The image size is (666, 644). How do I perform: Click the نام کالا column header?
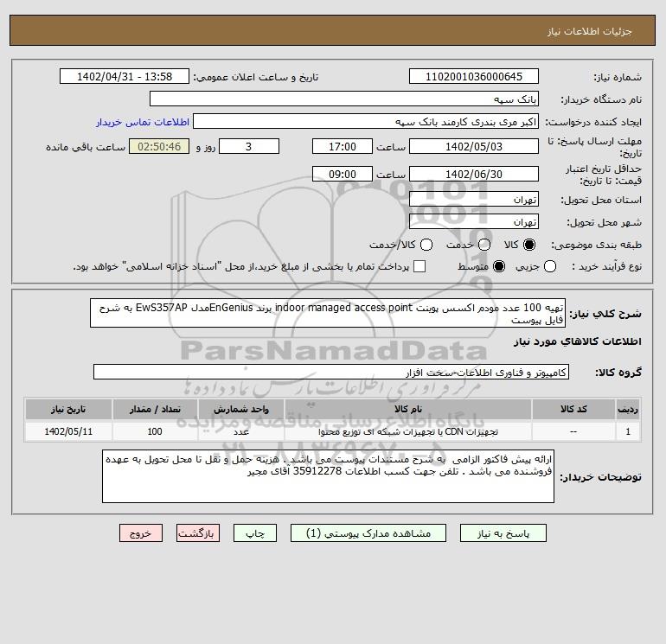(407, 409)
